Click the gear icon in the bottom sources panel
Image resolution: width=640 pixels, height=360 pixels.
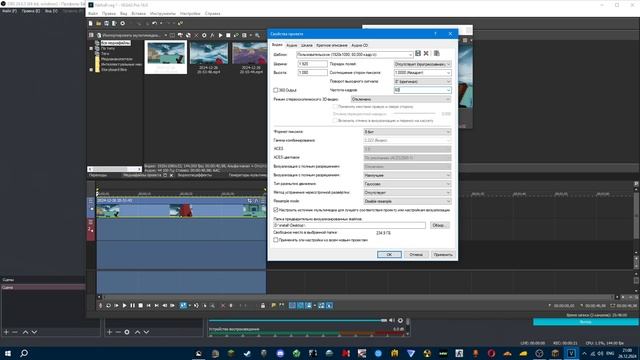point(127,332)
